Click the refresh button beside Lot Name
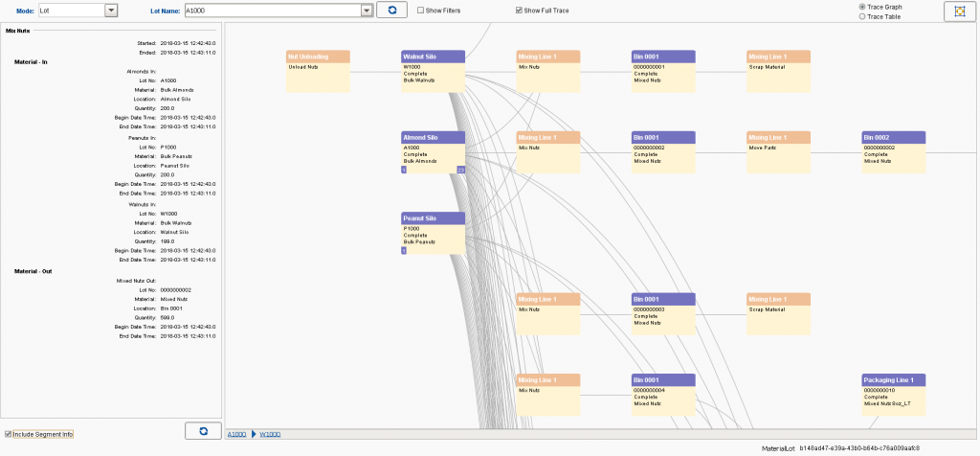Screen dimensions: 980x456 (391, 10)
